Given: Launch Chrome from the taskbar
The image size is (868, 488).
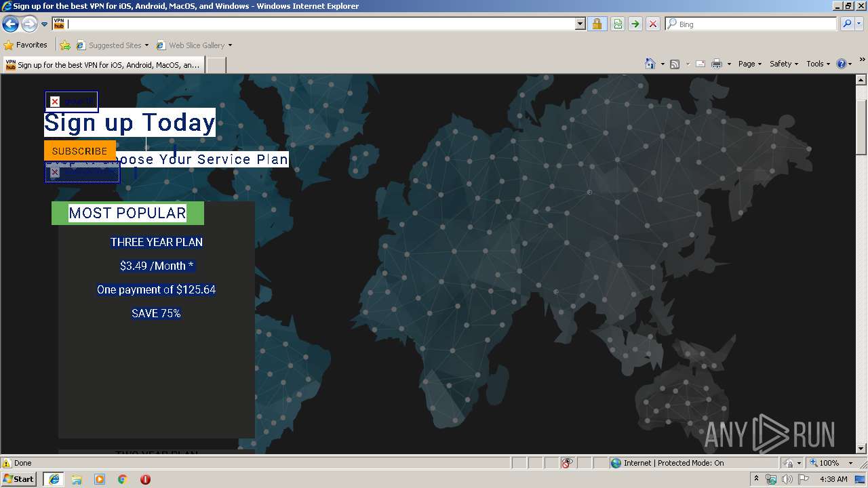Looking at the screenshot, I should (123, 479).
